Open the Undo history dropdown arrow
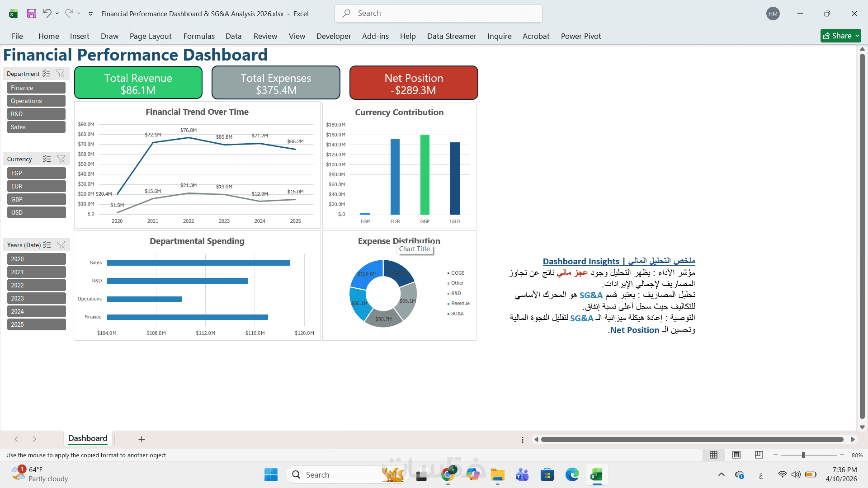 [x=57, y=14]
